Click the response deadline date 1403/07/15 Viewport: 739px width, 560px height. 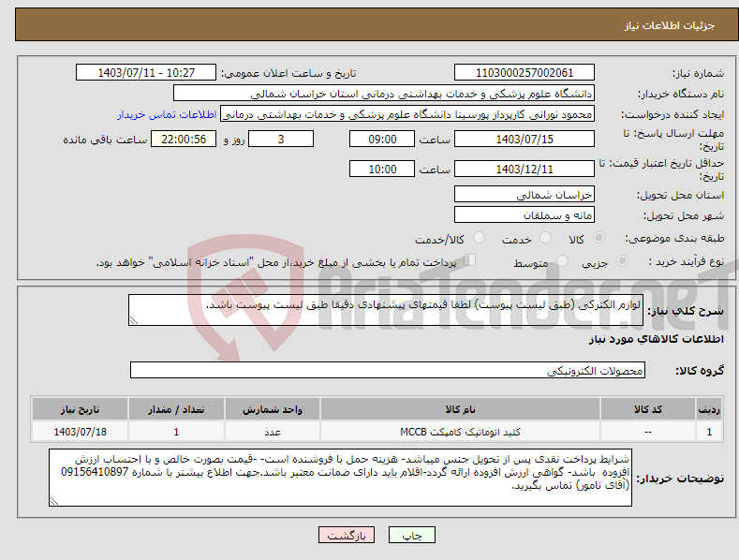point(525,139)
